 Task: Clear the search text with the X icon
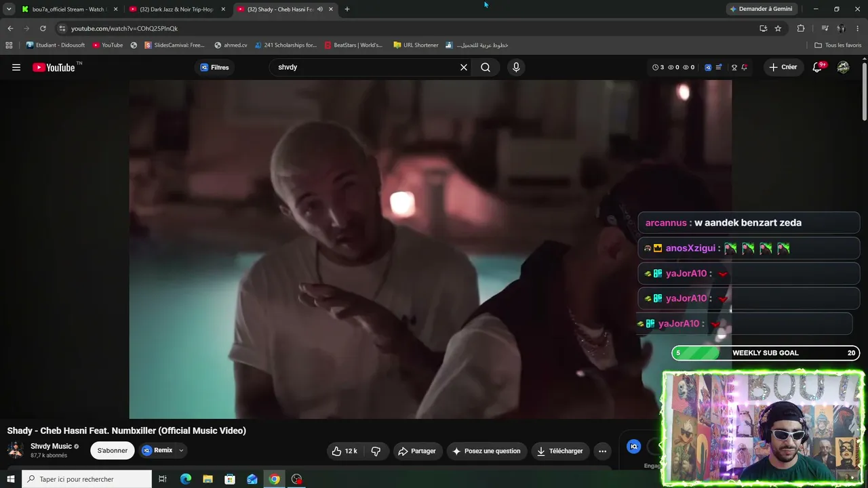pos(464,67)
